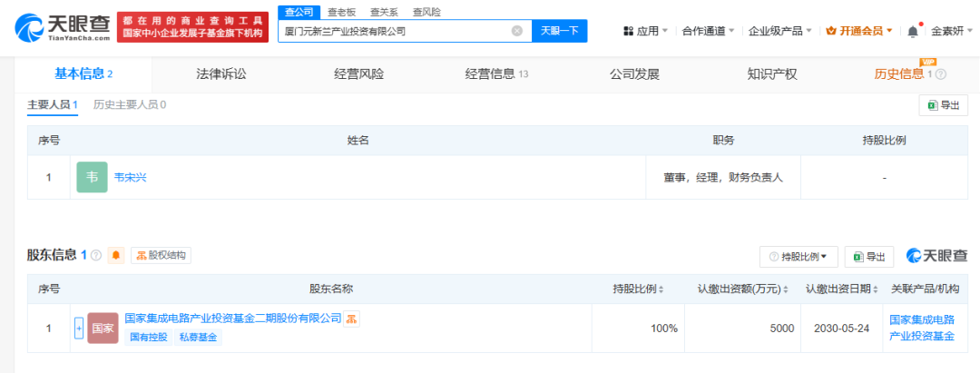Open notification bell in header
The image size is (980, 373).
[x=913, y=31]
